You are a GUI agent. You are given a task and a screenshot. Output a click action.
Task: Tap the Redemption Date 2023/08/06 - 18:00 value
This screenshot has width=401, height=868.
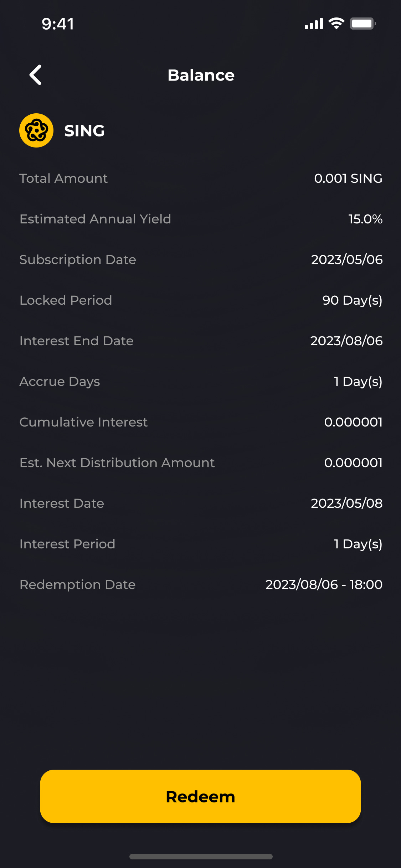tap(324, 584)
